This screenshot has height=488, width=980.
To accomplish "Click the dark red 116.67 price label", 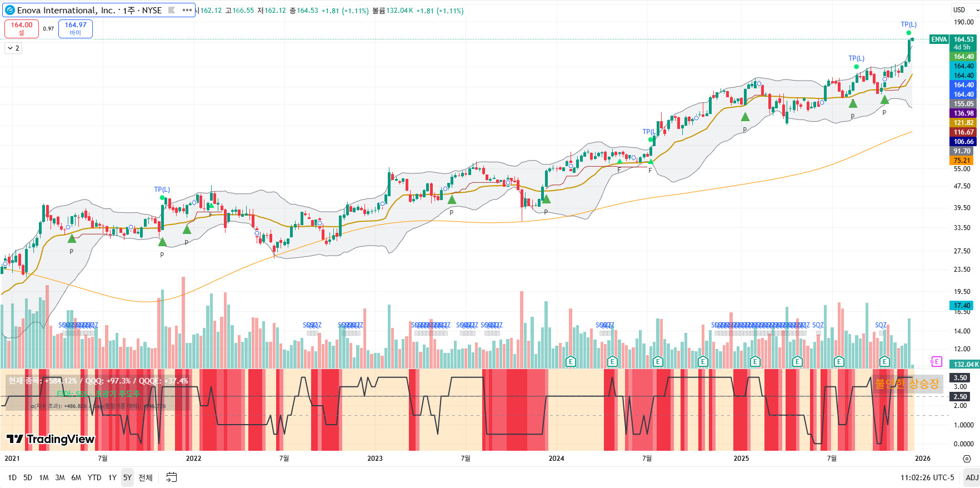I will [x=963, y=132].
